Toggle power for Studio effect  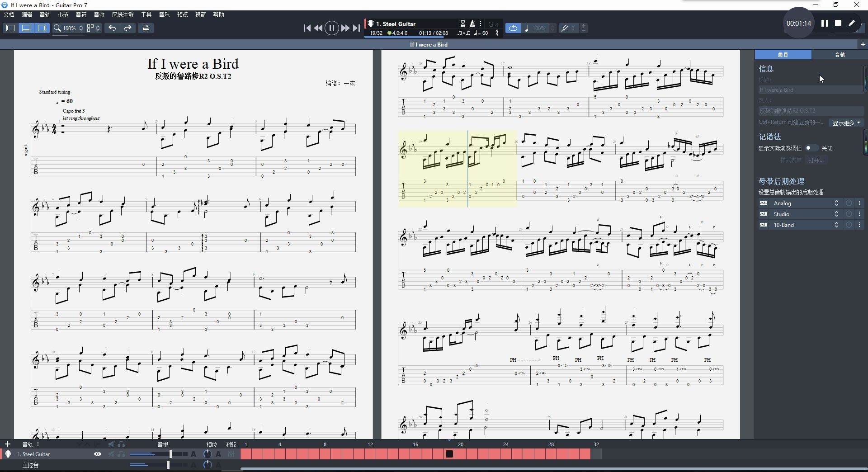click(849, 214)
